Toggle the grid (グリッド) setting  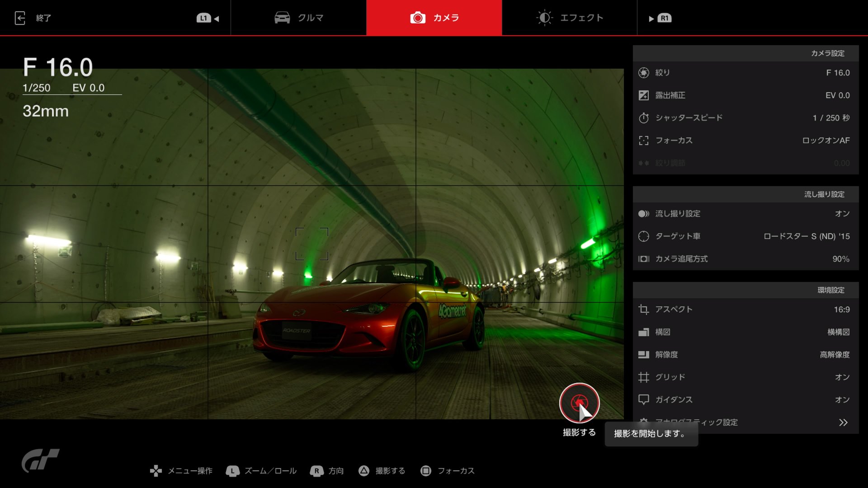(842, 377)
